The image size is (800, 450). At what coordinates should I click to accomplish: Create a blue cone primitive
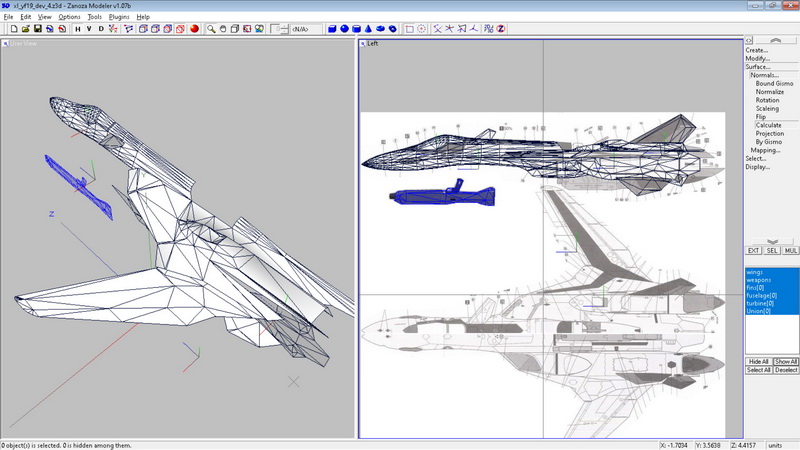(x=369, y=29)
